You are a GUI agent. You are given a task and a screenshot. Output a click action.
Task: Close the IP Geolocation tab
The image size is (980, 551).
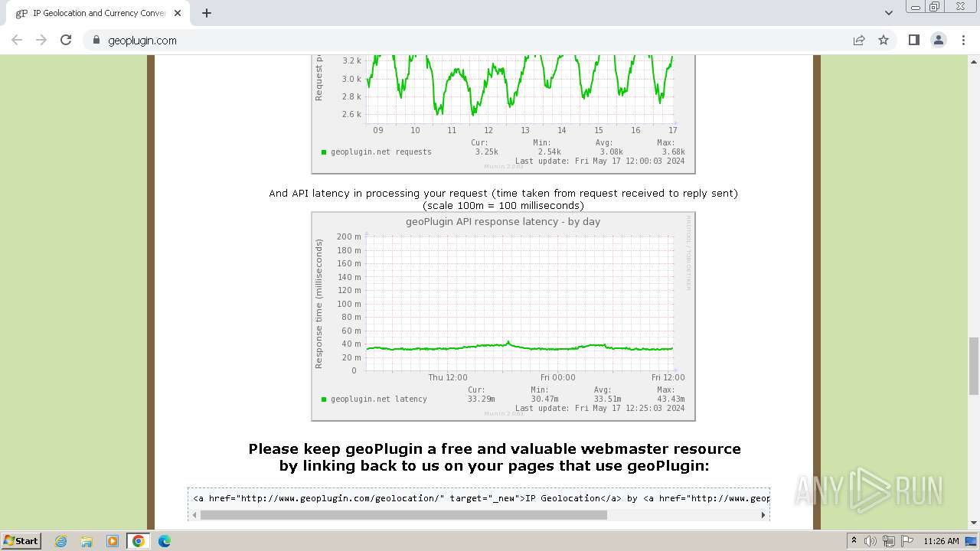(x=178, y=13)
